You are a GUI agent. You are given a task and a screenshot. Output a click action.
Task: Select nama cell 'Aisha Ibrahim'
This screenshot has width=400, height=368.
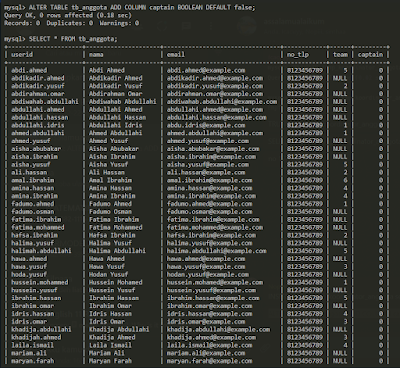point(112,156)
